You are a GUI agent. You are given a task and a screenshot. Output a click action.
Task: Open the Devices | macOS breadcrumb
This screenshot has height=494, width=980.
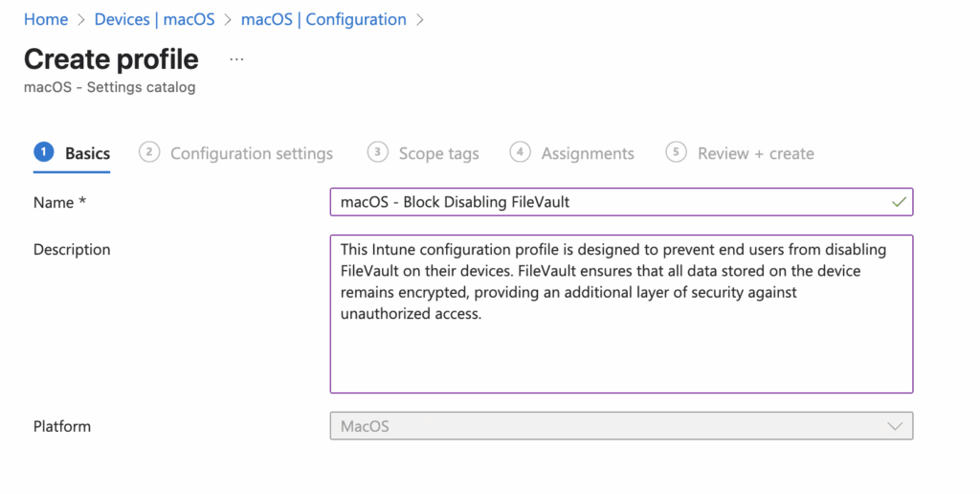(x=154, y=19)
